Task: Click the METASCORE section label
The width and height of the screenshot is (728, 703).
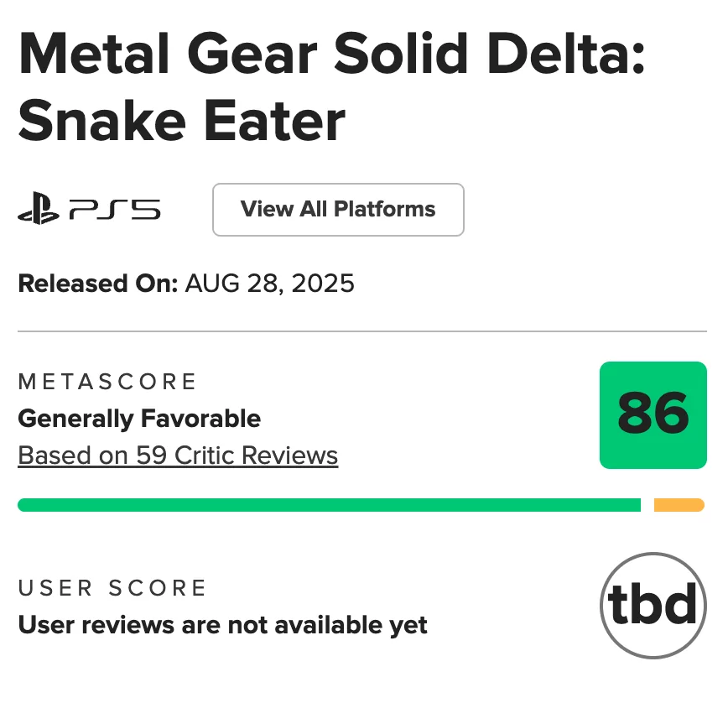Action: click(107, 382)
